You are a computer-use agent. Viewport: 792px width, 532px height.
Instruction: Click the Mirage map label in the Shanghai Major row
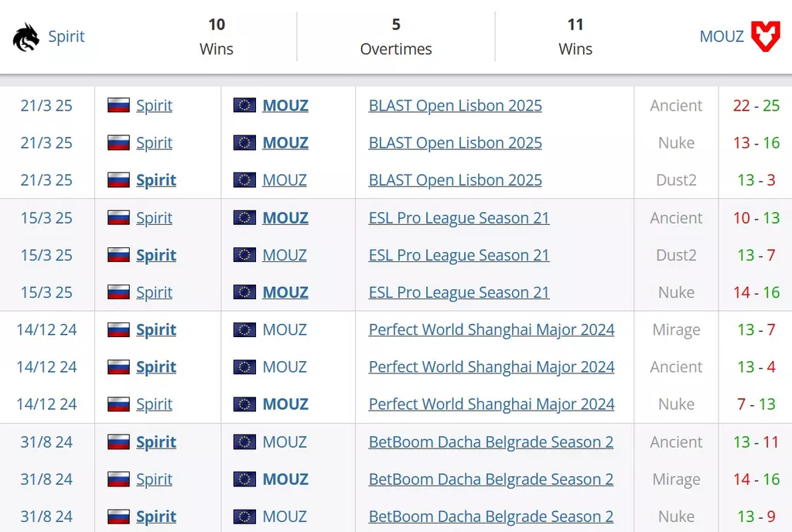(676, 330)
